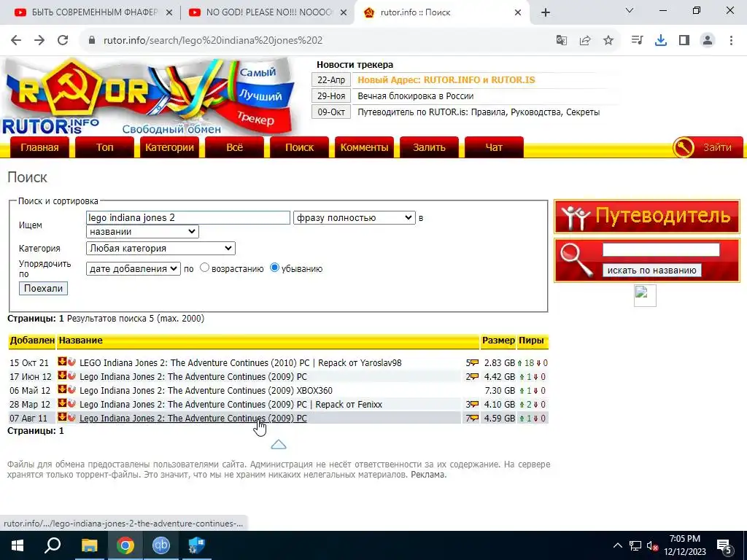Download torrent file for XBOX360 row
The image size is (747, 560).
click(62, 389)
